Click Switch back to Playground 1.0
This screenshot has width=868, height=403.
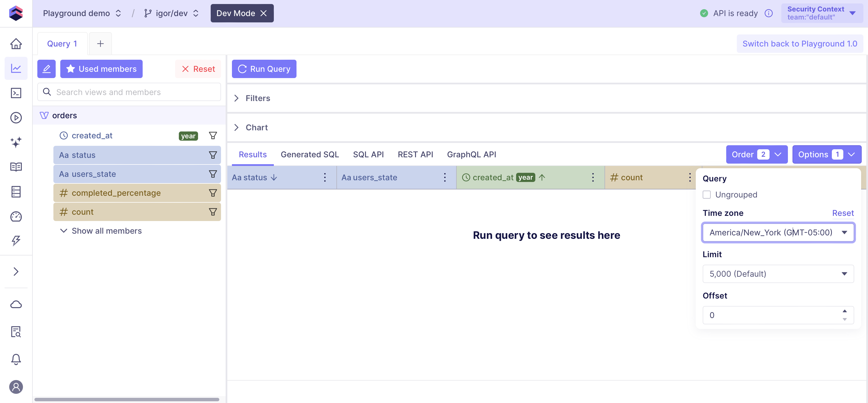(x=799, y=44)
